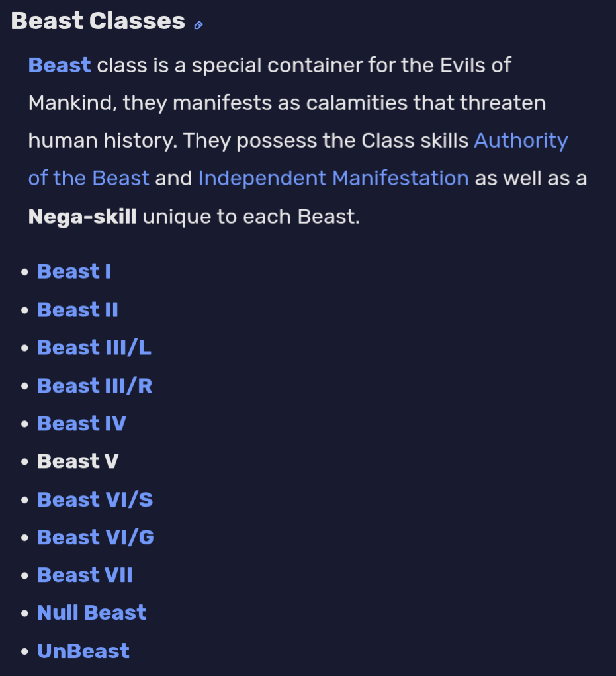This screenshot has height=676, width=616.
Task: Visit the Beast VI/S link
Action: click(x=95, y=499)
